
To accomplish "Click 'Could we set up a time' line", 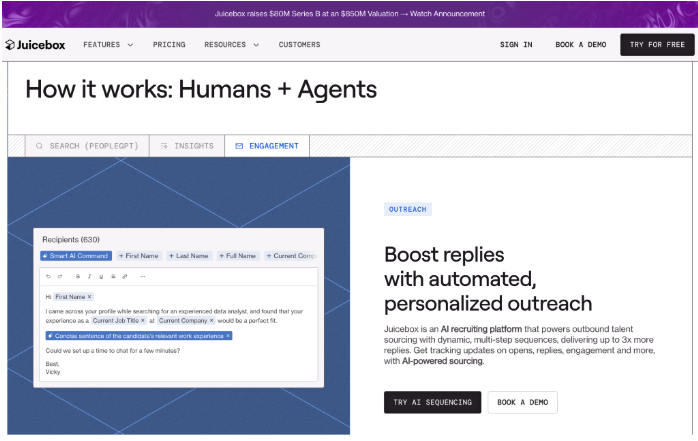I will click(113, 351).
